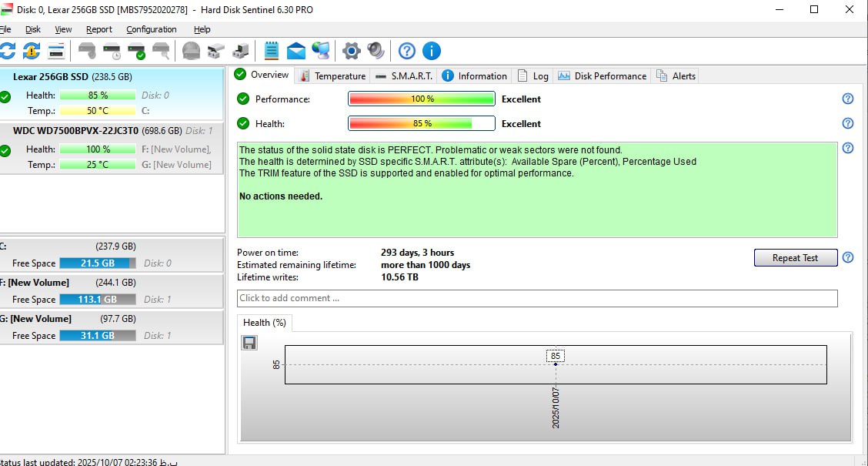Click the refresh icon with yellow warning sign

point(32,51)
